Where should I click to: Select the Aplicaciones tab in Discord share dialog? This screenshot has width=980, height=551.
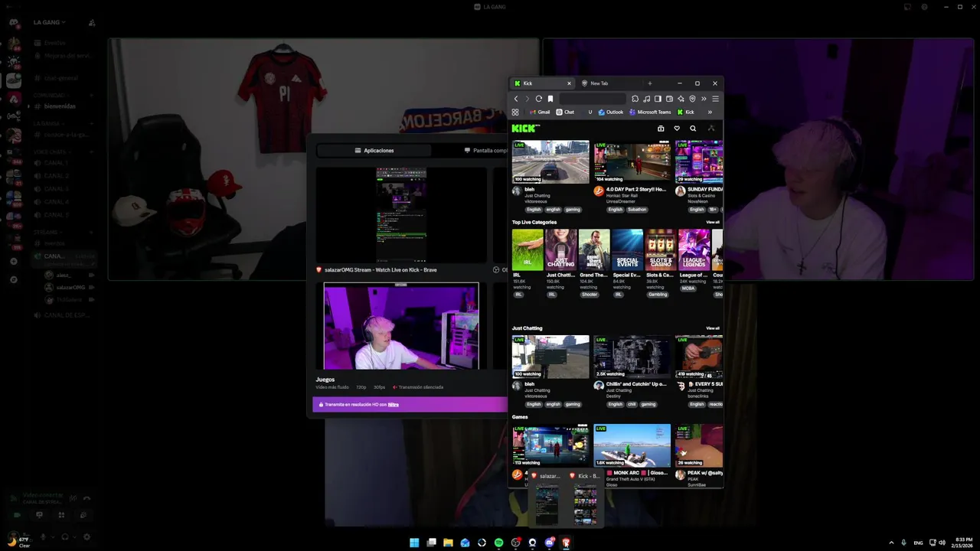point(374,151)
